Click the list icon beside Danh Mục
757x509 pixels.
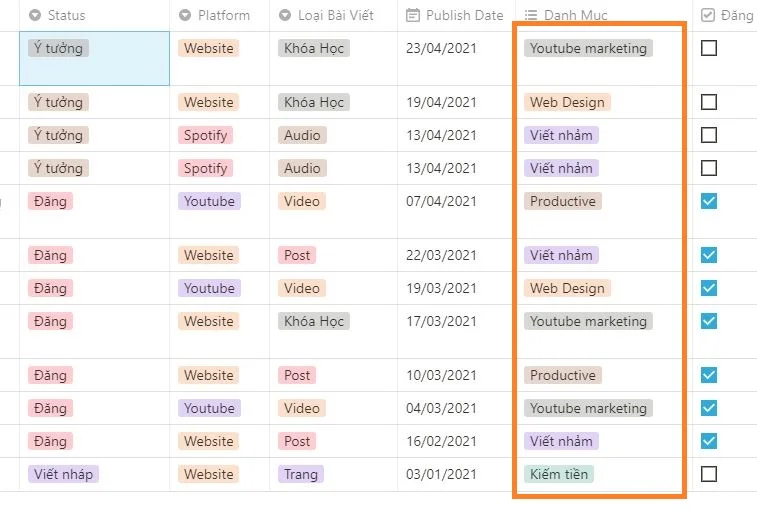click(x=531, y=15)
